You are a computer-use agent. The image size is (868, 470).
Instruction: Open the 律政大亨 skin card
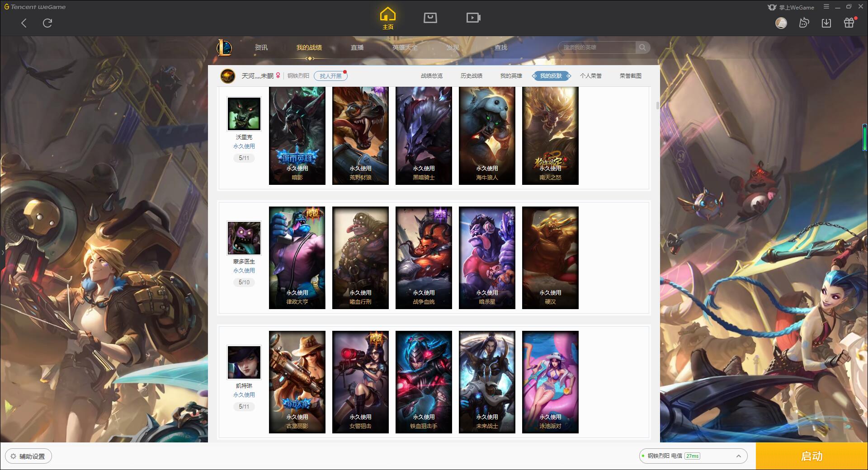297,258
